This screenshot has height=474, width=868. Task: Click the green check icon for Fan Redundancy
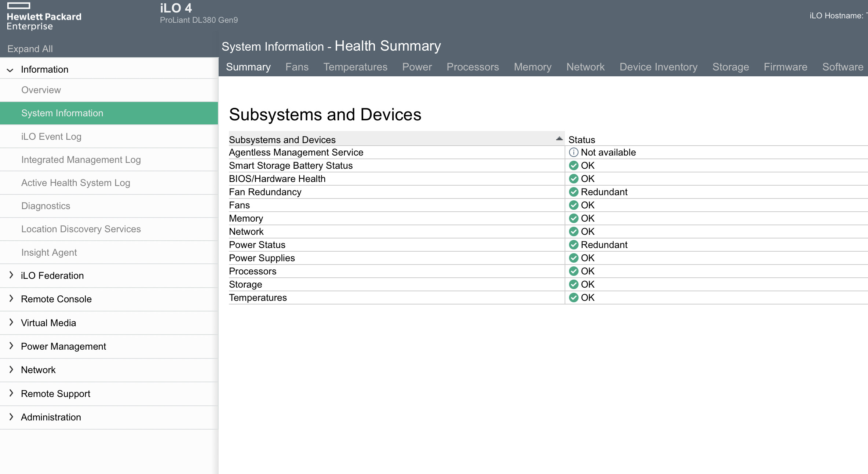(x=573, y=192)
